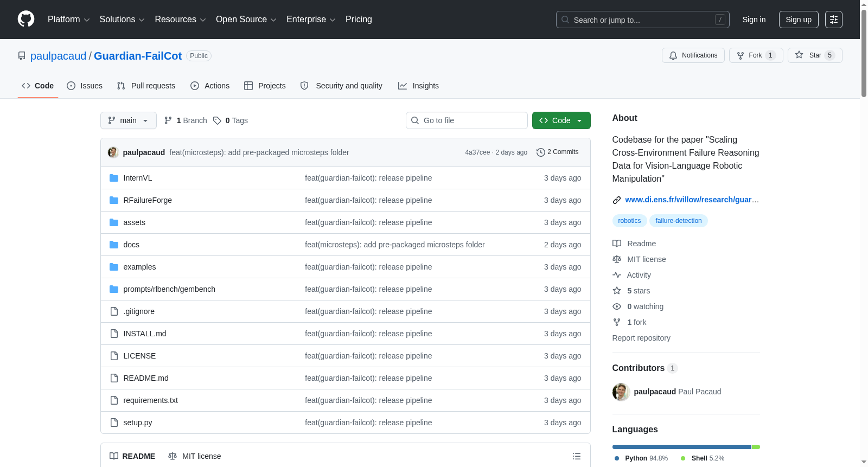Screen dimensions: 868x467
Task: Open the Platform dropdown menu
Action: click(68, 20)
